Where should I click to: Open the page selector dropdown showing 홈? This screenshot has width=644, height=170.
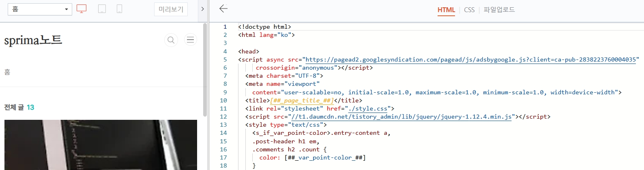(x=40, y=9)
